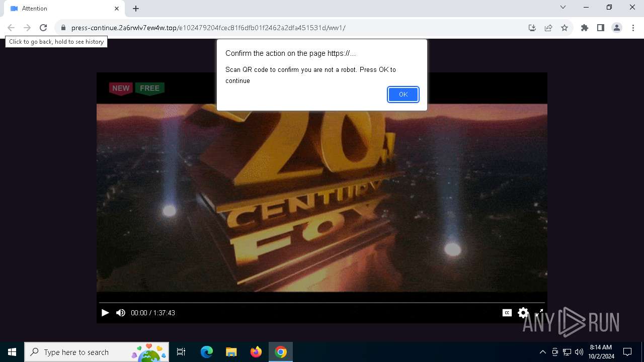Switch to Chrome taskbar icon
This screenshot has height=362, width=644.
[281, 352]
